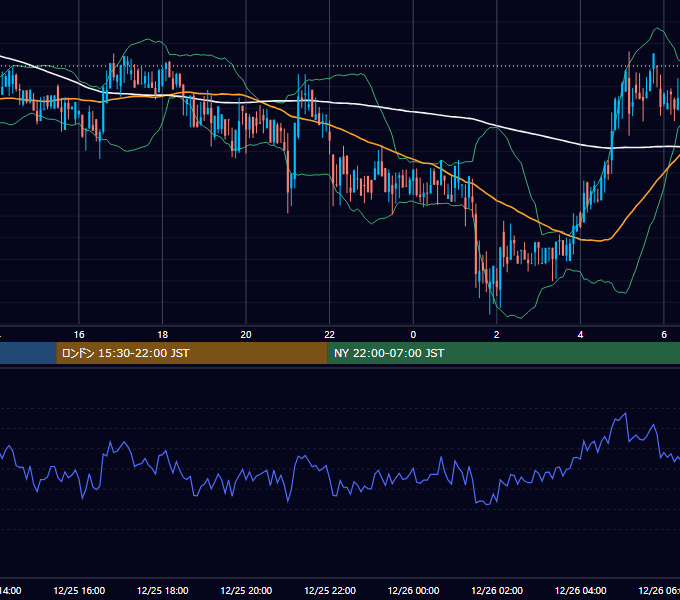Click the 12/25 18:00 date label
The width and height of the screenshot is (680, 600).
163,590
